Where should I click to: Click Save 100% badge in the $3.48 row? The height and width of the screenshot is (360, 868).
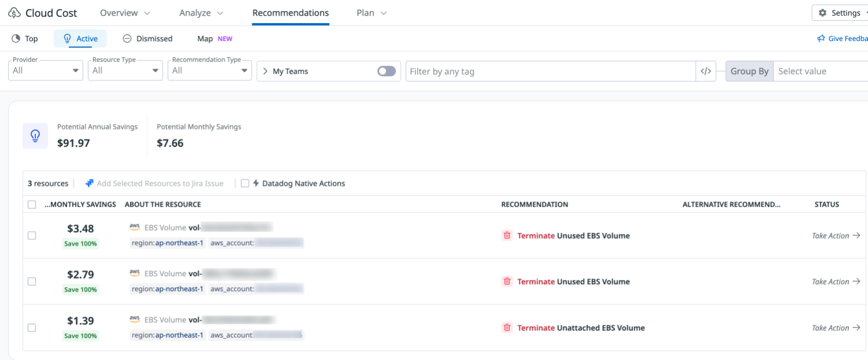(x=80, y=244)
